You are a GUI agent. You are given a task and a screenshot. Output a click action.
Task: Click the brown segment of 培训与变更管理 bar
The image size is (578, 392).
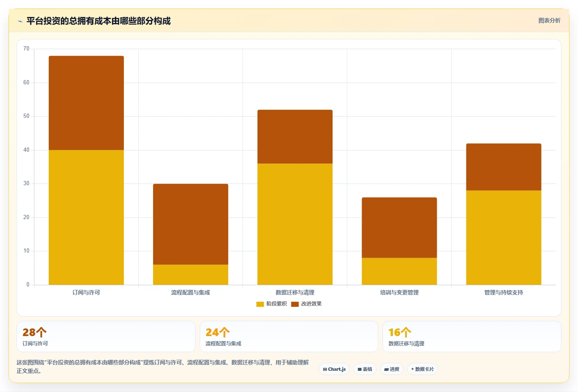point(399,228)
